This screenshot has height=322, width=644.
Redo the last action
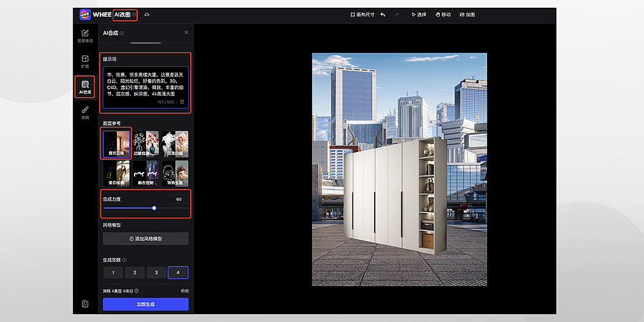[x=396, y=15]
